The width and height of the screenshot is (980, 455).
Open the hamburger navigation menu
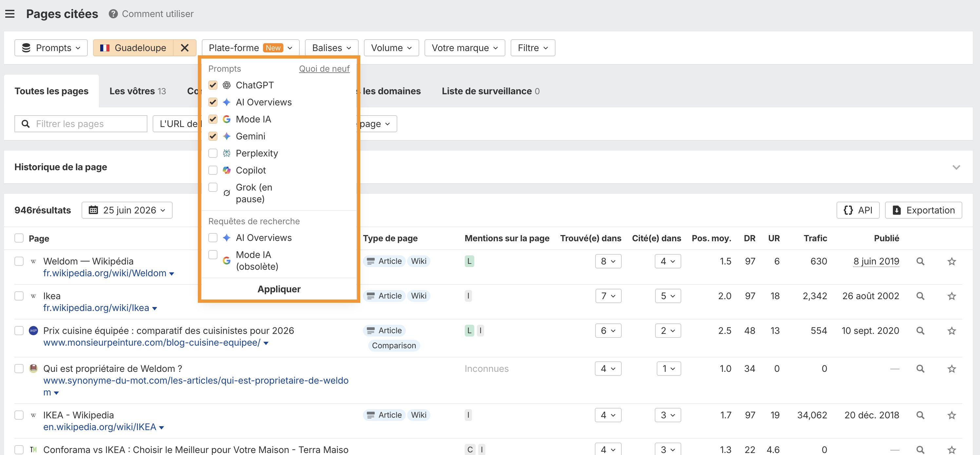(x=10, y=14)
